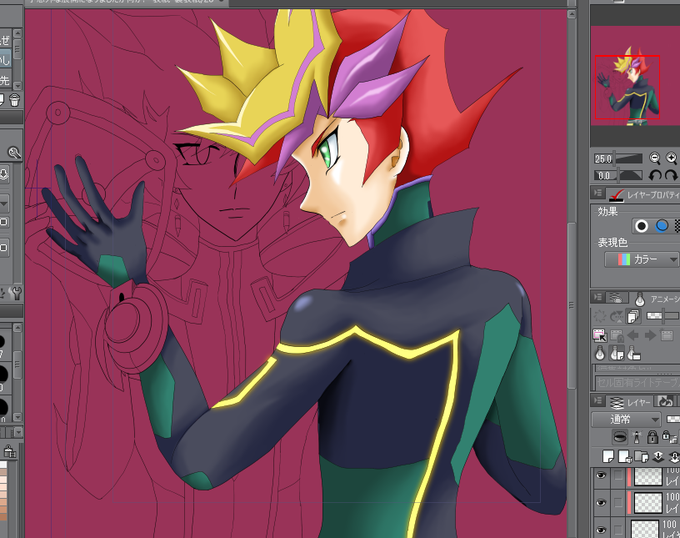
Task: Create a new vector layer
Action: point(624,456)
